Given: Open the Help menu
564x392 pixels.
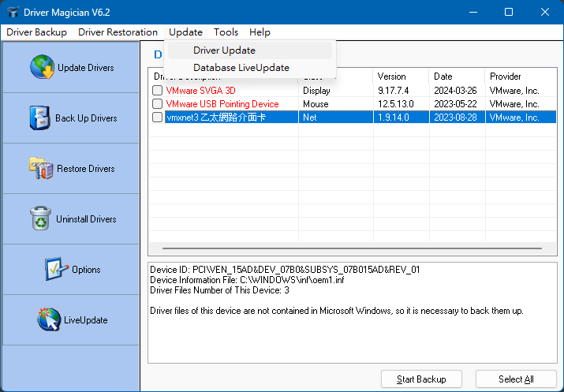Looking at the screenshot, I should (x=260, y=32).
